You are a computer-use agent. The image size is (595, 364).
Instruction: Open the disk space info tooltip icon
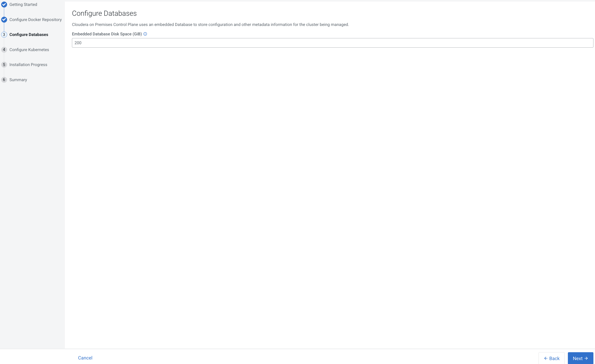(145, 34)
